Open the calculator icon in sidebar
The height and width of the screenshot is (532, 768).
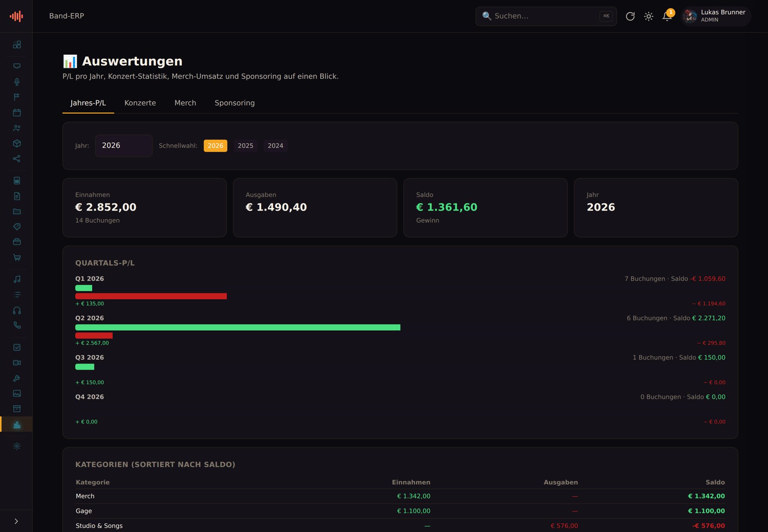pos(17,181)
